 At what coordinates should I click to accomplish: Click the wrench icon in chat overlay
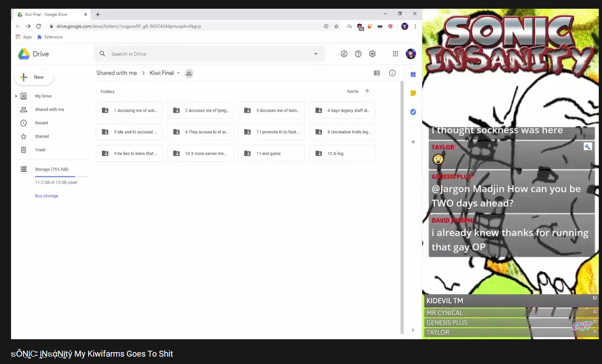(588, 146)
